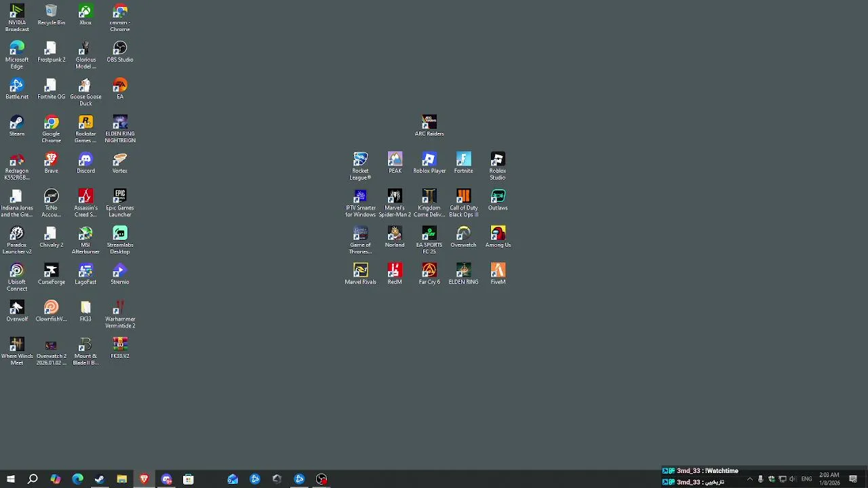Select the Marvel's Spider-Man 2 shortcut
The height and width of the screenshot is (488, 868).
pyautogui.click(x=395, y=203)
